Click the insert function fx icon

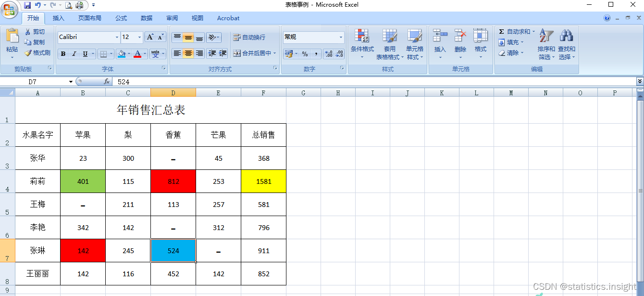107,82
